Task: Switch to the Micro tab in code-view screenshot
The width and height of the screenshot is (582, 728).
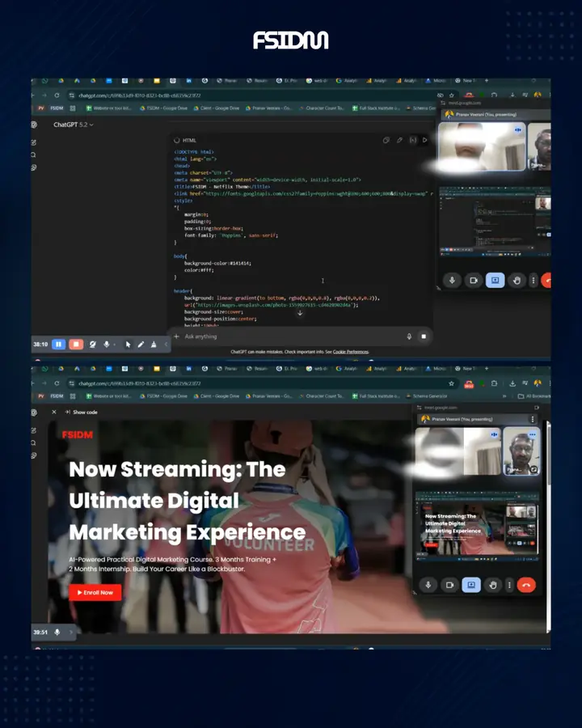Action: [436, 80]
